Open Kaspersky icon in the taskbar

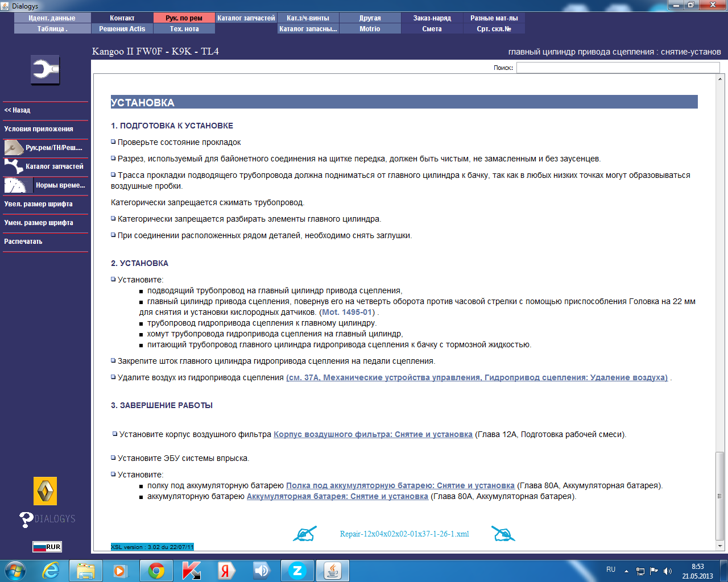[191, 571]
